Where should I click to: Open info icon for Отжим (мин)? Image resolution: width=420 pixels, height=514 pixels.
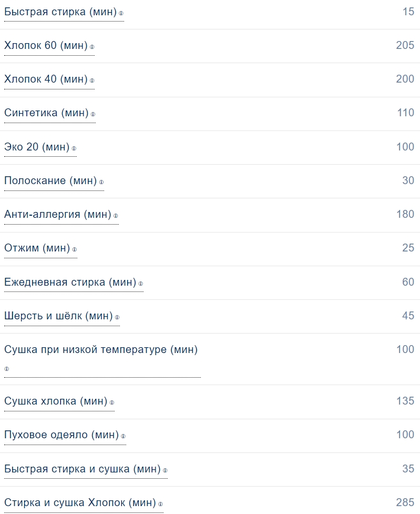click(75, 249)
